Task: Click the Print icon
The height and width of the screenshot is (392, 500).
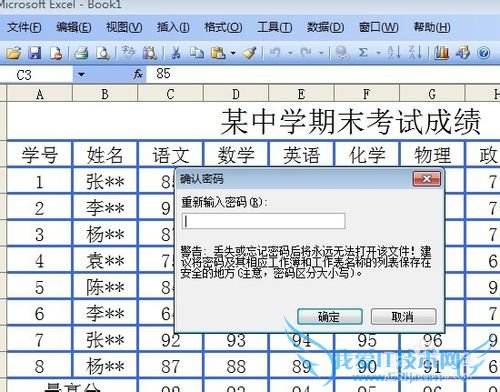Action: (x=81, y=53)
